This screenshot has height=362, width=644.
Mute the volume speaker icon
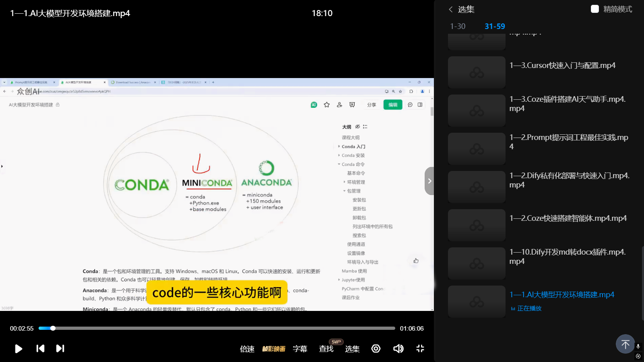point(398,349)
